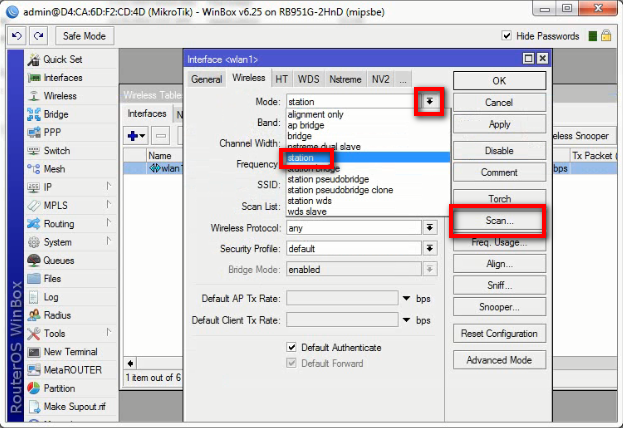Open the Files folder icon in the sidebar
Image resolution: width=623 pixels, height=428 pixels.
coord(34,279)
